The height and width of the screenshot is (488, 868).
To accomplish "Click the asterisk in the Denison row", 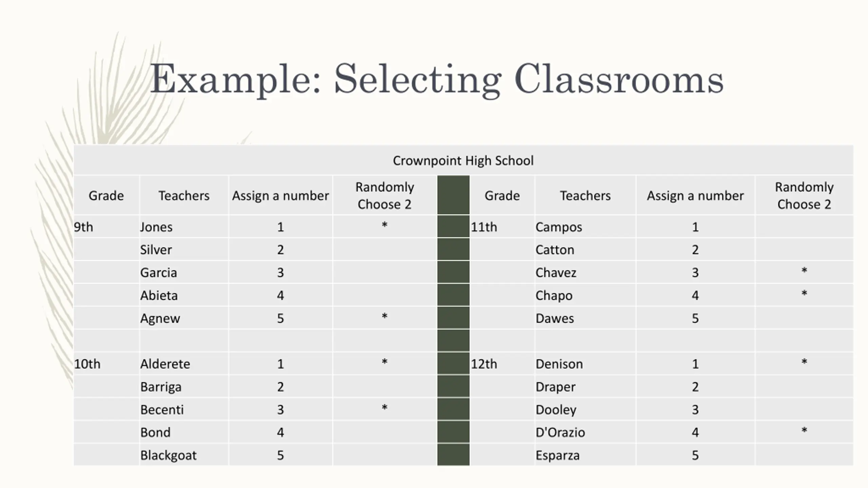I will click(x=804, y=362).
